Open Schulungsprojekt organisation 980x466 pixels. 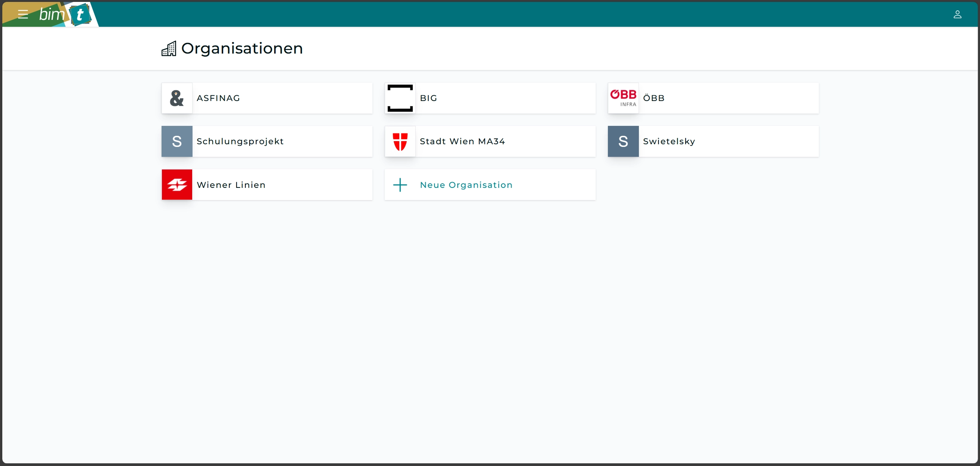[240, 142]
